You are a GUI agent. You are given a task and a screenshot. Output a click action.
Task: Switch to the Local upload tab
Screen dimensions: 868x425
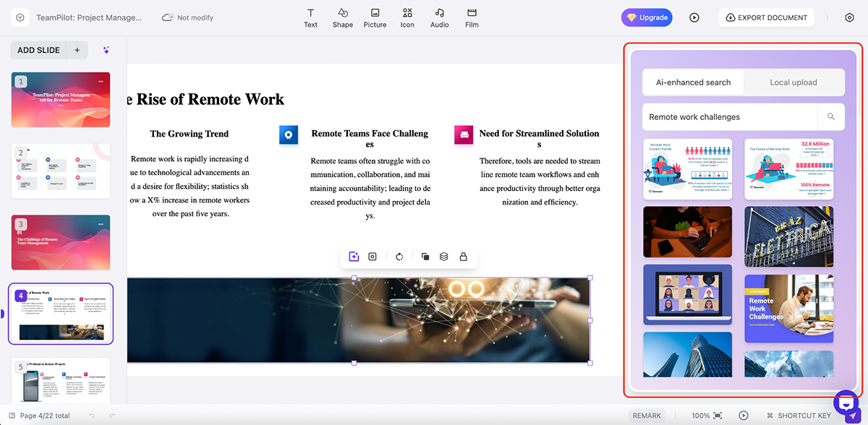(x=793, y=82)
